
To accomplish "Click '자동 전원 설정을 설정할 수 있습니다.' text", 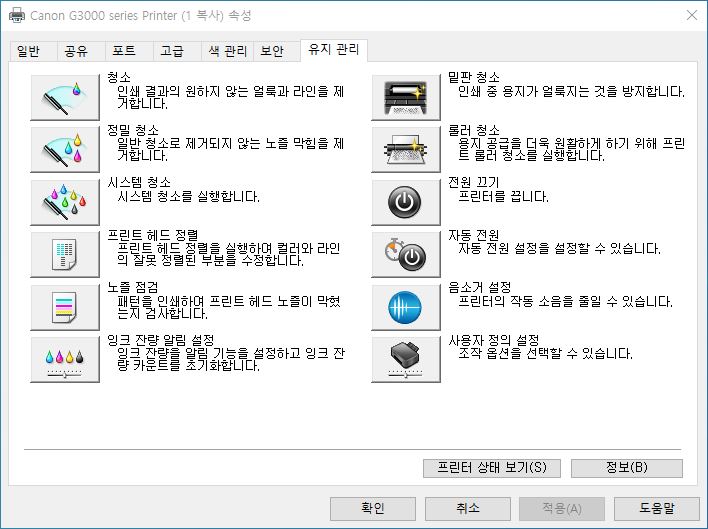I will [x=559, y=249].
